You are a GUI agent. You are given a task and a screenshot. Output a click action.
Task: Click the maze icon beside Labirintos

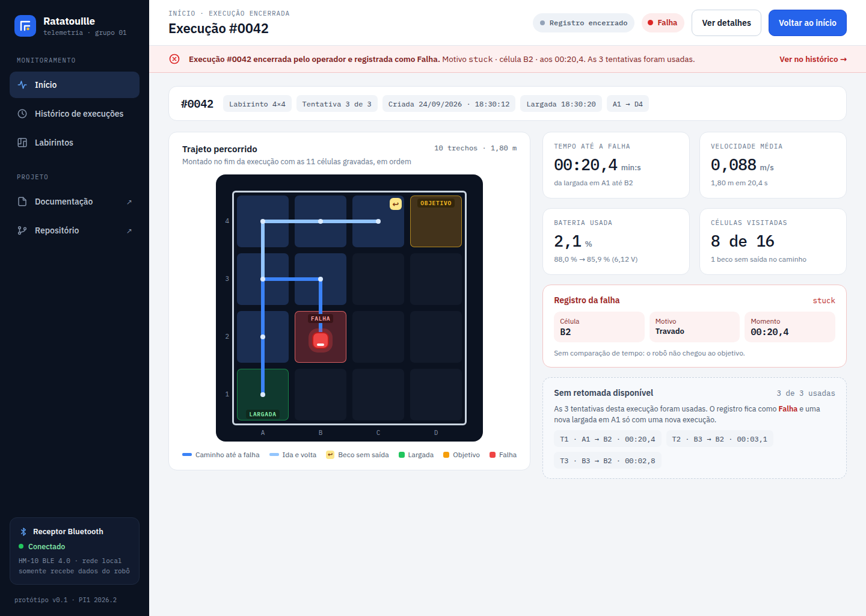pyautogui.click(x=22, y=143)
